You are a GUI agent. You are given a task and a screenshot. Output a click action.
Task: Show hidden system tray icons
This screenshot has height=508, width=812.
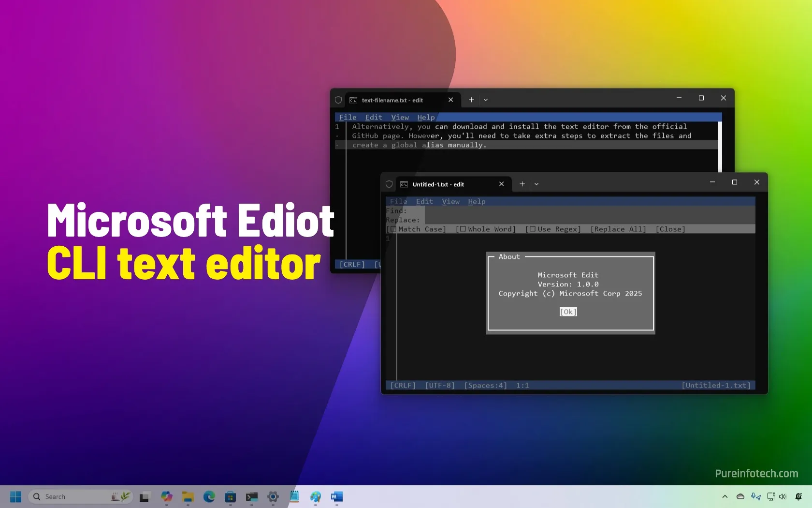click(x=725, y=497)
